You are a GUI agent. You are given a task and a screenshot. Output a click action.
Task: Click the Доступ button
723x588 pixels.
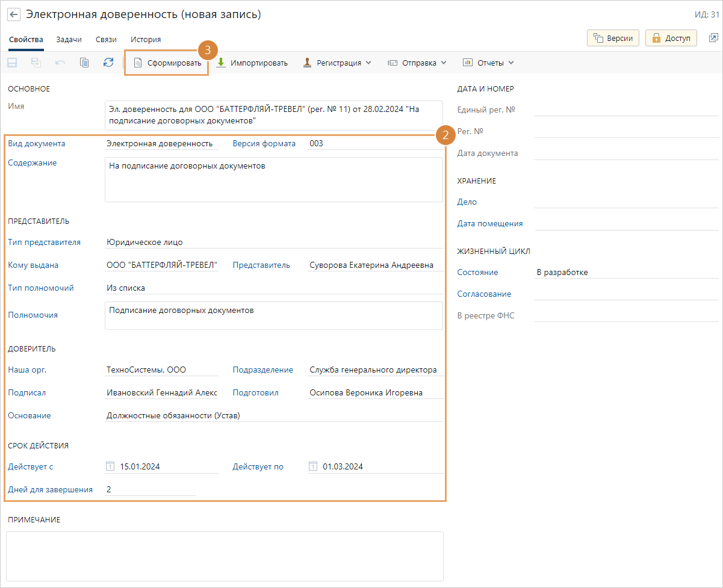pos(671,38)
